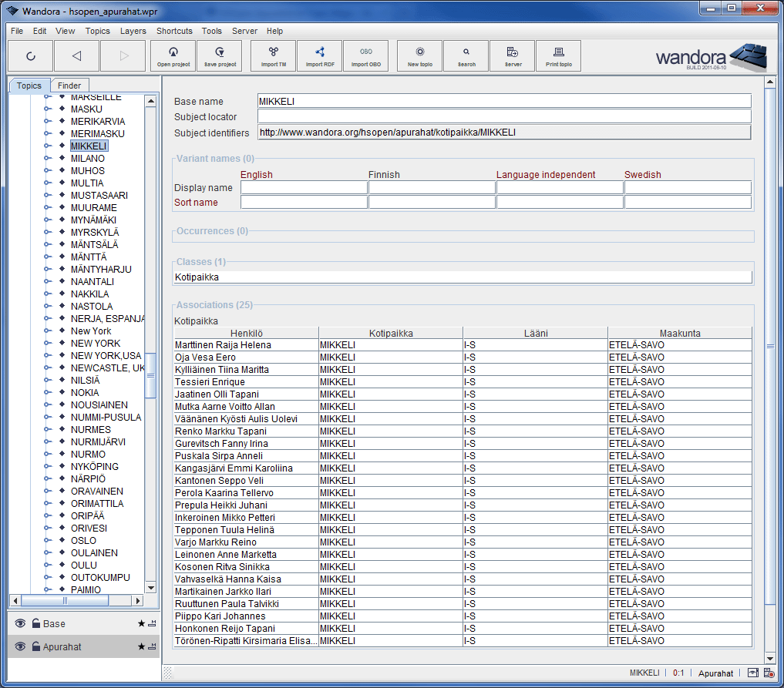784x688 pixels.
Task: Click the Import TM toolbar icon
Action: coord(274,56)
